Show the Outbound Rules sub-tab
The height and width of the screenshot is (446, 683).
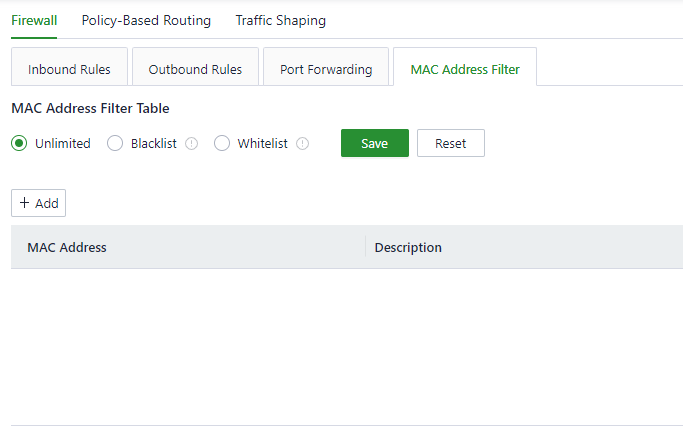195,70
